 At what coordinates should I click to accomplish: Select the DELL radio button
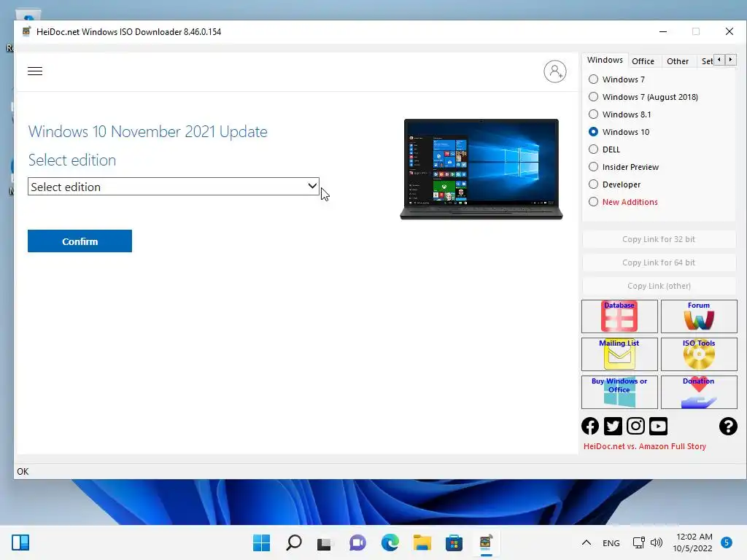(x=593, y=149)
